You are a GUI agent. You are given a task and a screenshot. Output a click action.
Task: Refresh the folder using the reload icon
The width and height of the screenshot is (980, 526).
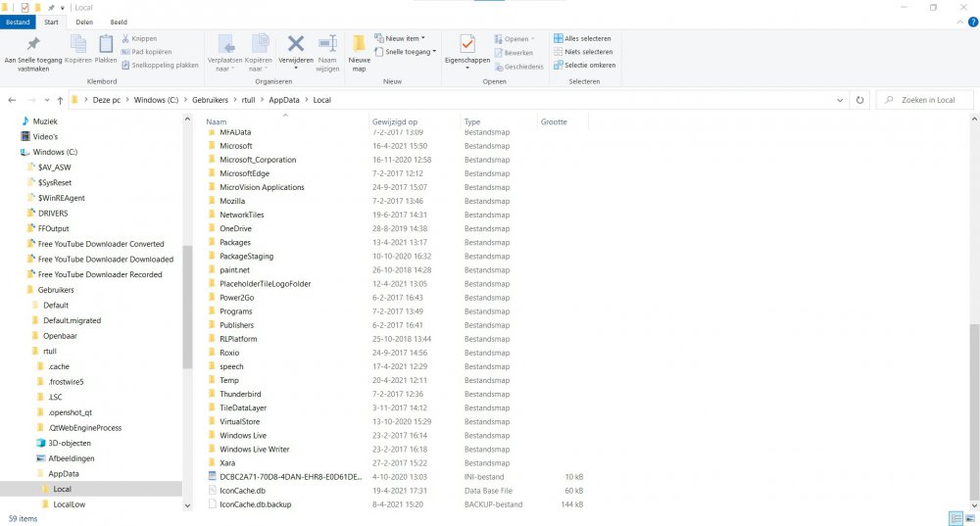(x=859, y=100)
